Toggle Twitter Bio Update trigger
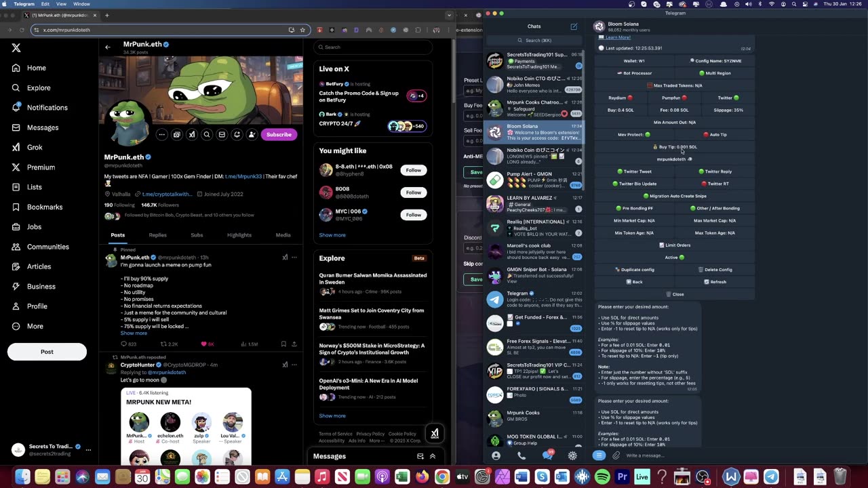The image size is (868, 488). (634, 184)
